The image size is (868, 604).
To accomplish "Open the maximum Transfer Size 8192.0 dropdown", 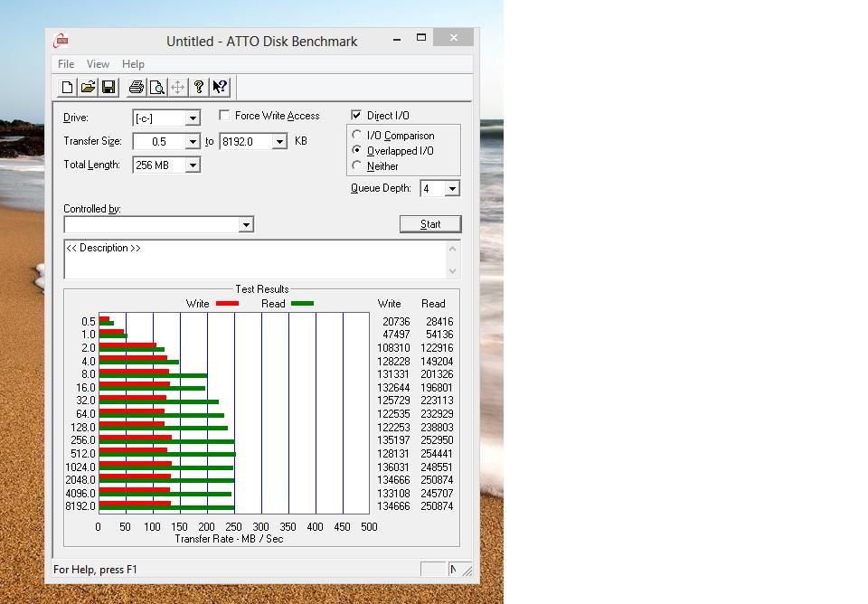I will pyautogui.click(x=279, y=142).
